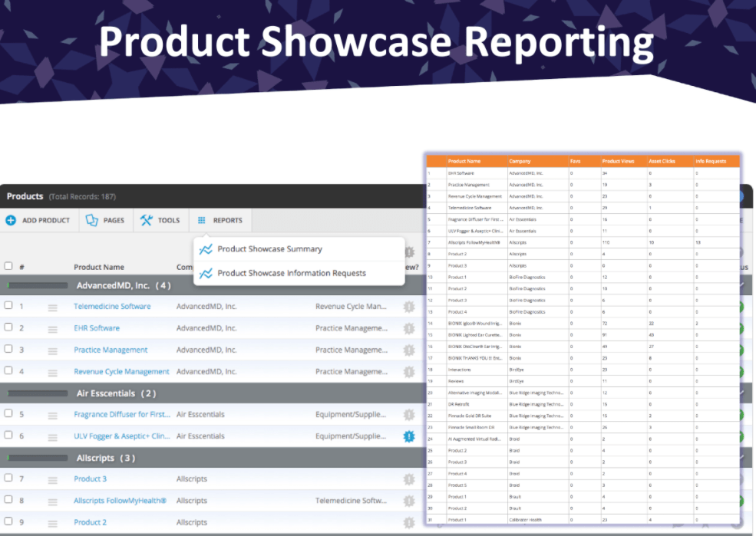Click the Asset Clicks header in report
756x536 pixels.
662,161
